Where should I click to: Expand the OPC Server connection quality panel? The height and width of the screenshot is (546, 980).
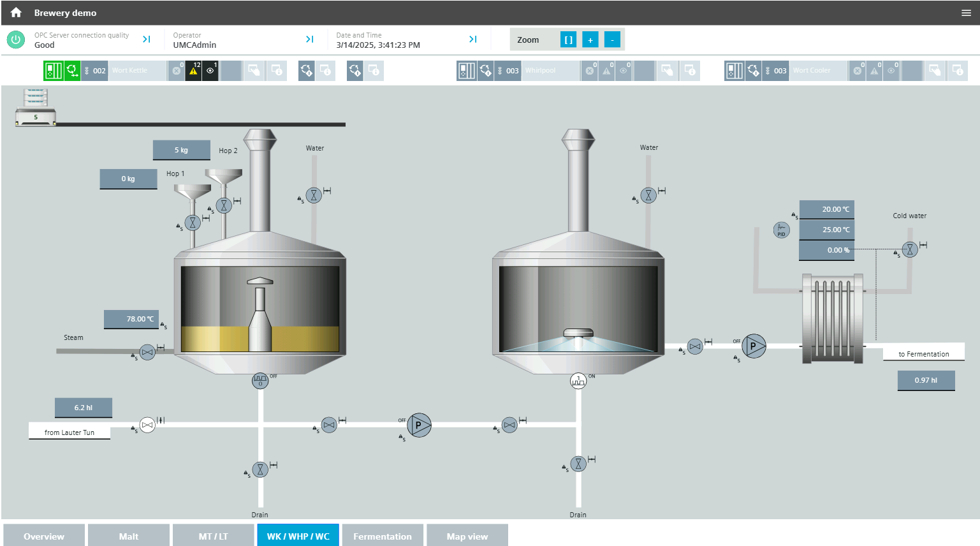pyautogui.click(x=147, y=40)
